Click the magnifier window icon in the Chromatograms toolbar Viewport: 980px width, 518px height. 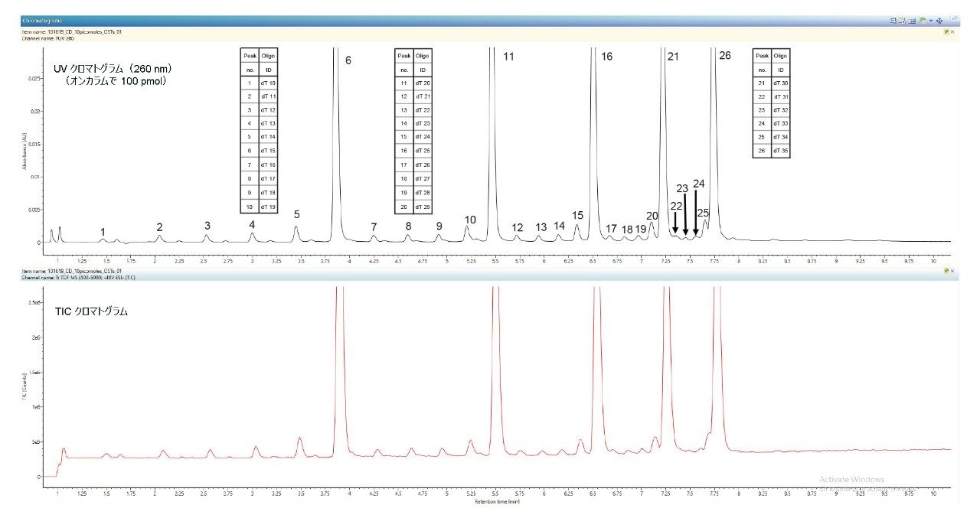click(x=893, y=21)
